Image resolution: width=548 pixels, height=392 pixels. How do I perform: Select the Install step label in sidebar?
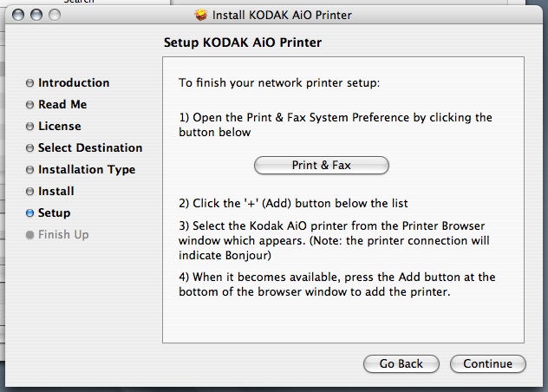point(55,192)
